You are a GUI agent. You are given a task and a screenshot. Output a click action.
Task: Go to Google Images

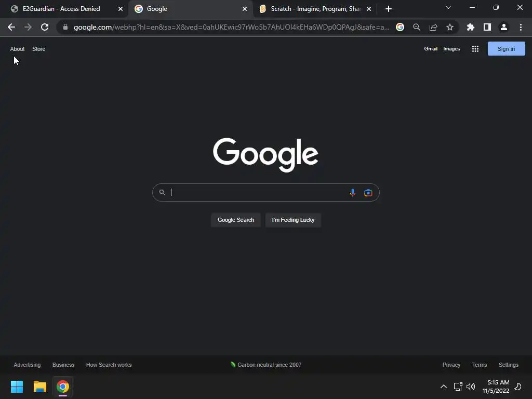[x=451, y=49]
